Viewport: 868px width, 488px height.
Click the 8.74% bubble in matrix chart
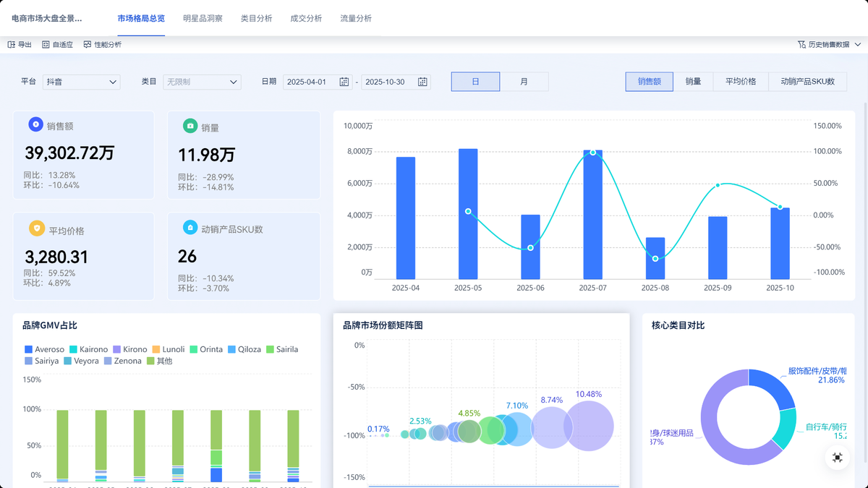[553, 428]
